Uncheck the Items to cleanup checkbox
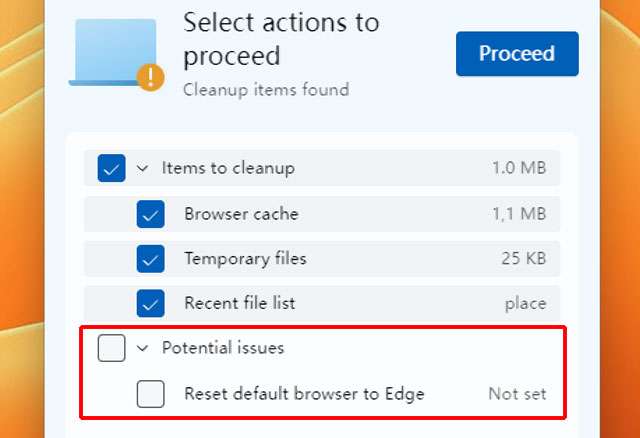This screenshot has width=640, height=438. [111, 168]
